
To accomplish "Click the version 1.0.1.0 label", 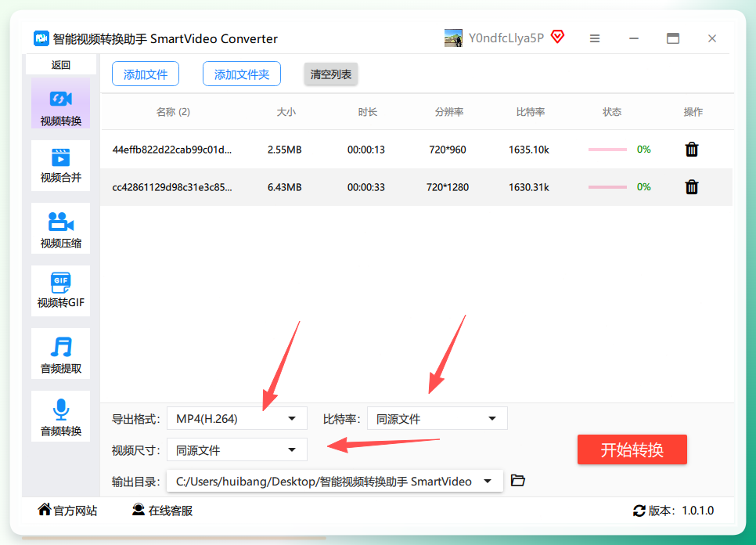I will 682,511.
